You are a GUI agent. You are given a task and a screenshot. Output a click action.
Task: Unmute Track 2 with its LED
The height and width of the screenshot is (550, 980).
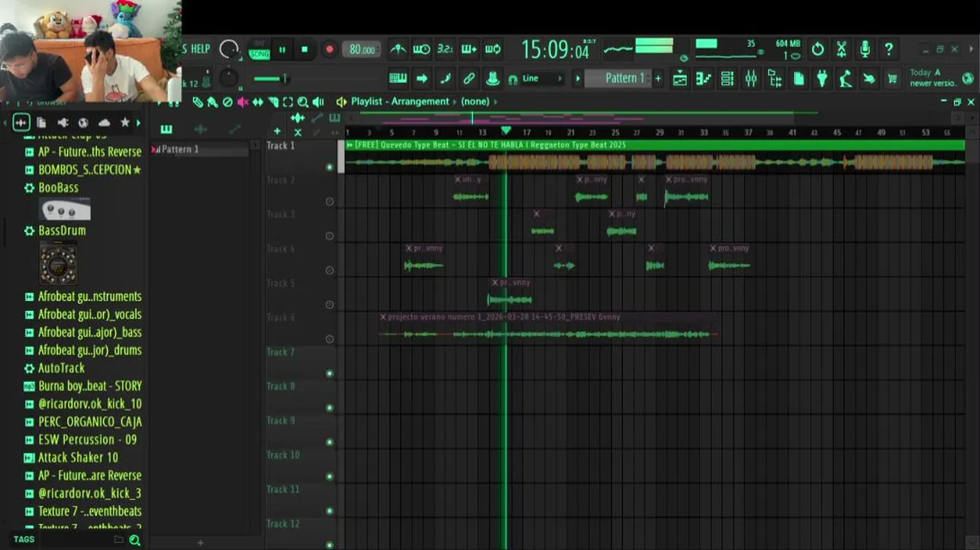coord(330,202)
